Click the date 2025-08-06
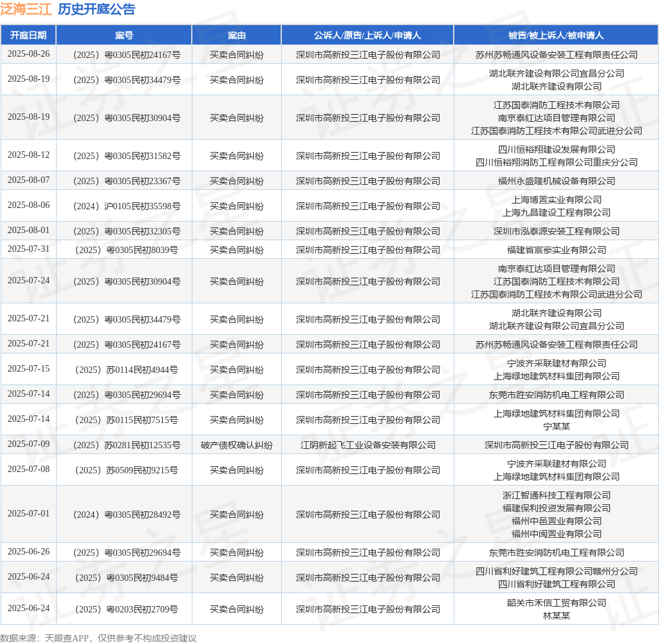659x644 pixels. pyautogui.click(x=28, y=205)
